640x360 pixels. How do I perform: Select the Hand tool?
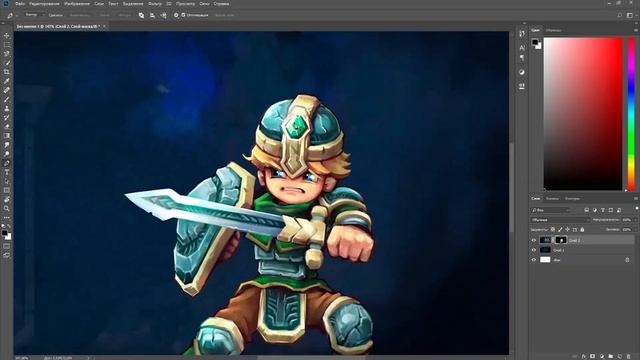coord(7,199)
